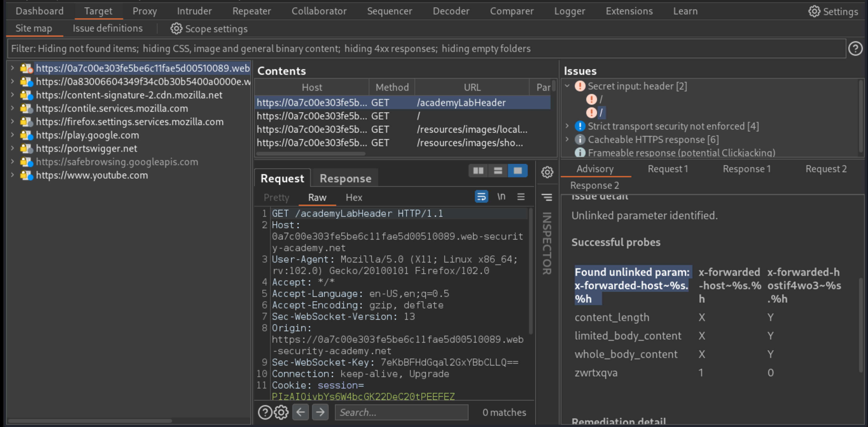868x427 pixels.
Task: Open Request 1 tab in issue panel
Action: [x=668, y=169]
